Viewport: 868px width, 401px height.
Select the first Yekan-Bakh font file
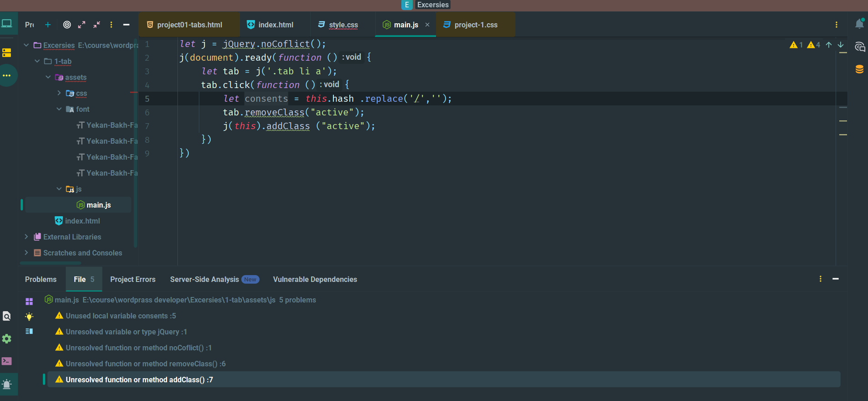pyautogui.click(x=107, y=125)
